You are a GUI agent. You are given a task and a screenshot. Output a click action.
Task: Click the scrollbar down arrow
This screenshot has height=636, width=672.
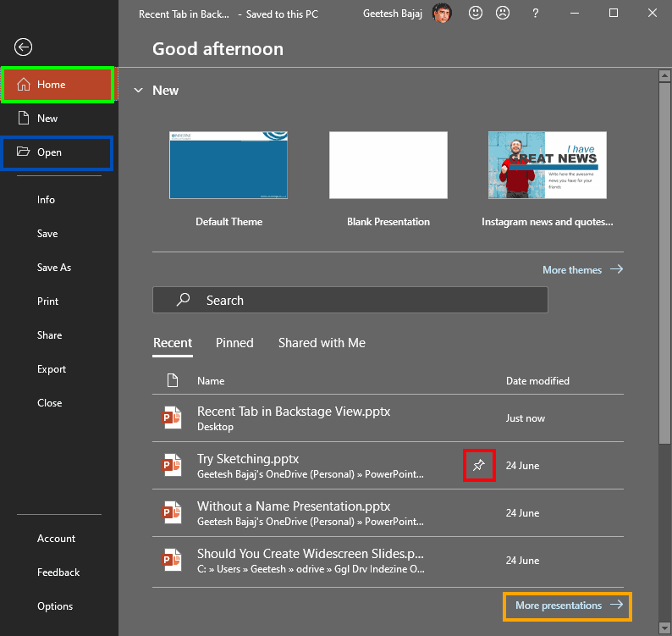pyautogui.click(x=664, y=628)
